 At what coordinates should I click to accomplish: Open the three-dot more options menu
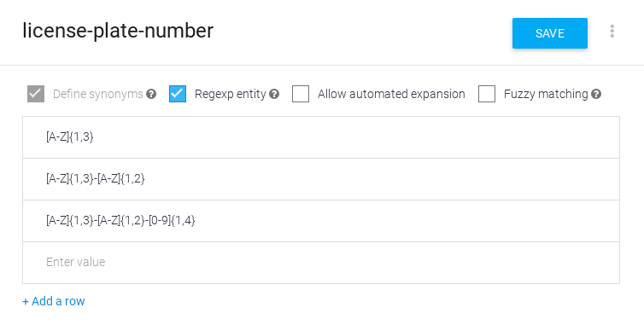coord(612,32)
